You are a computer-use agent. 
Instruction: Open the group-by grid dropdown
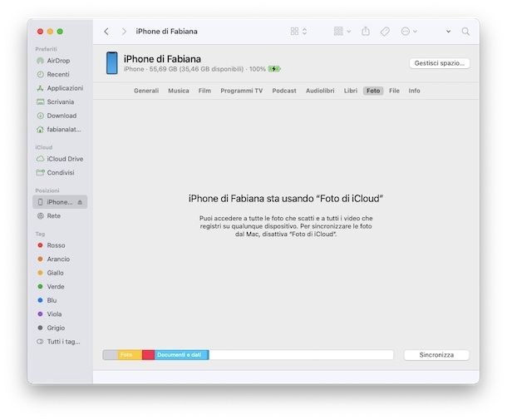[x=342, y=32]
